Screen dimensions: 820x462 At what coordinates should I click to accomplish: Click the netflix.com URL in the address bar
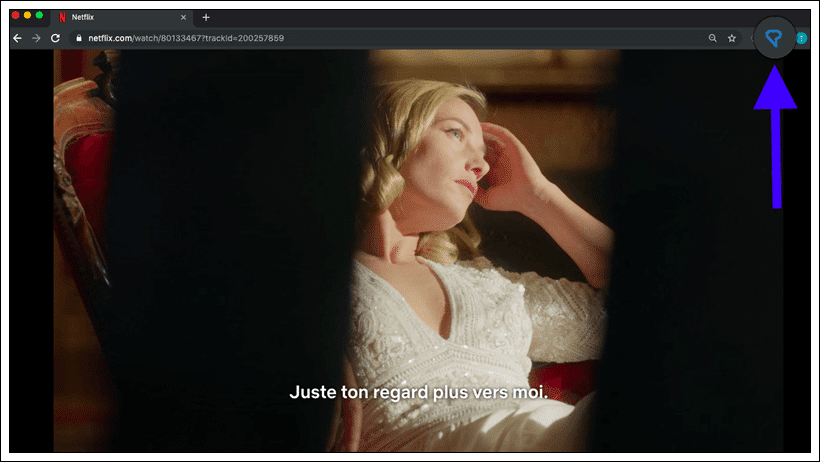[x=186, y=38]
